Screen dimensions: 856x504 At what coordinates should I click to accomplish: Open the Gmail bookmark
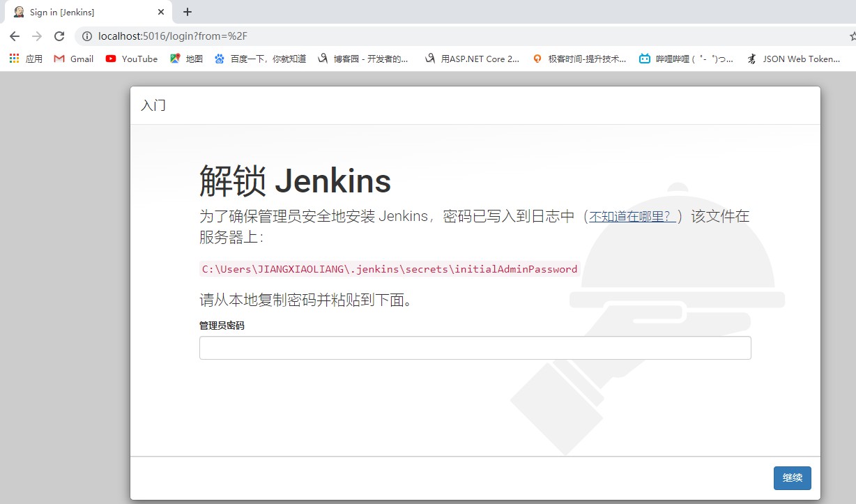point(74,59)
